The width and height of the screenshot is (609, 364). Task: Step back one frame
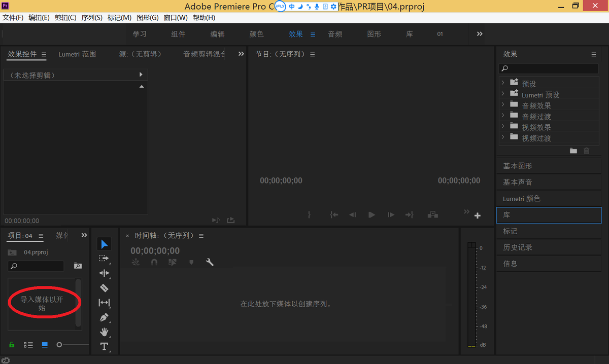[353, 215]
